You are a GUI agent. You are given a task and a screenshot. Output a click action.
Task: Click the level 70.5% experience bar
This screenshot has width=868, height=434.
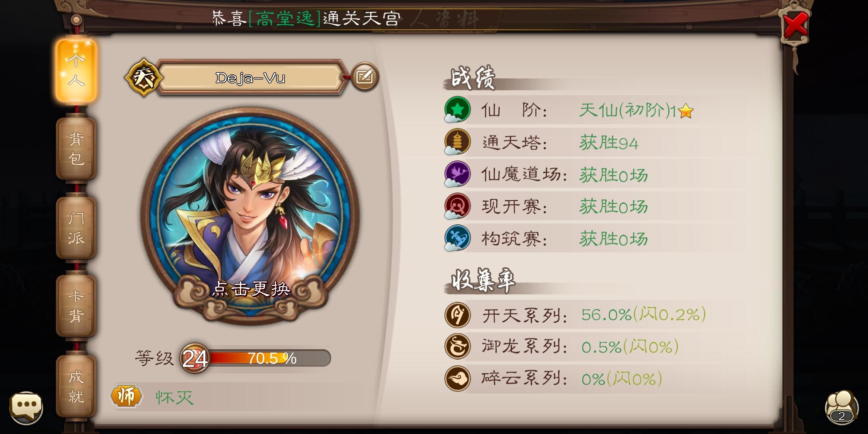point(268,358)
